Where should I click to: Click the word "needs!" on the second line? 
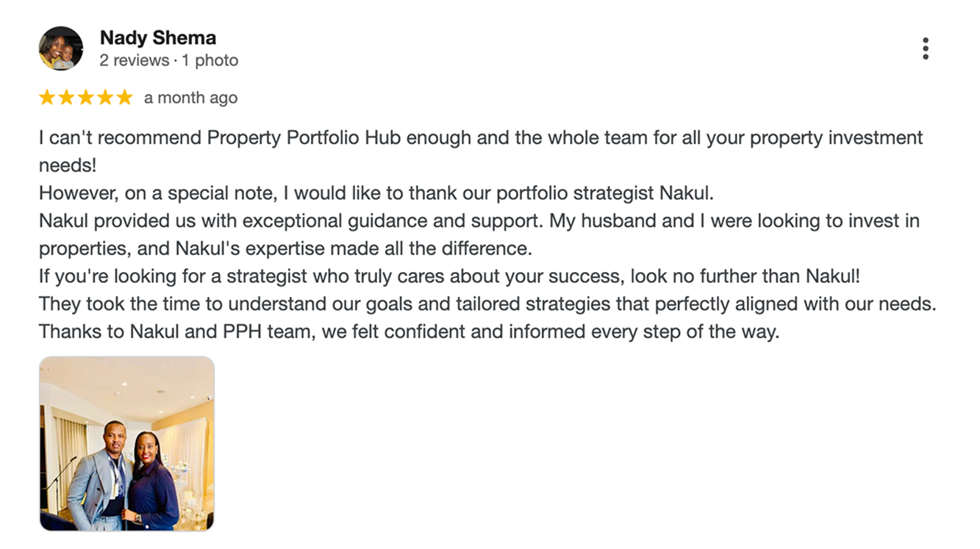point(68,165)
